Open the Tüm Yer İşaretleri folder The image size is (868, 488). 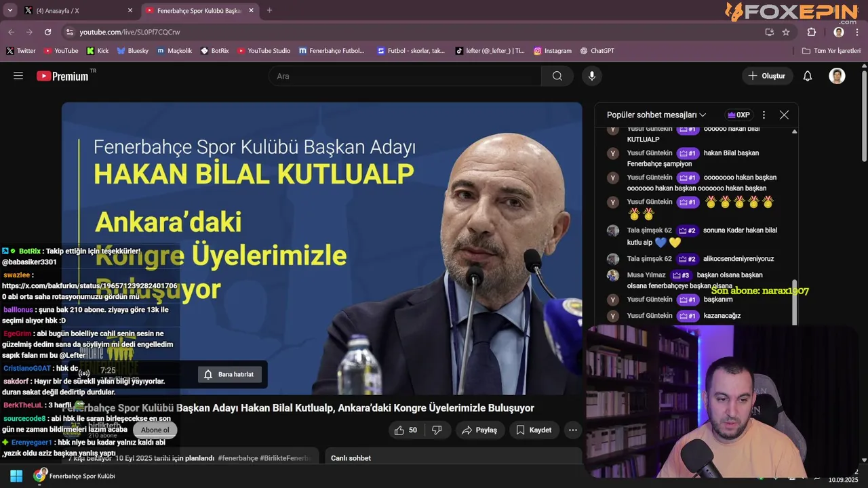(831, 51)
